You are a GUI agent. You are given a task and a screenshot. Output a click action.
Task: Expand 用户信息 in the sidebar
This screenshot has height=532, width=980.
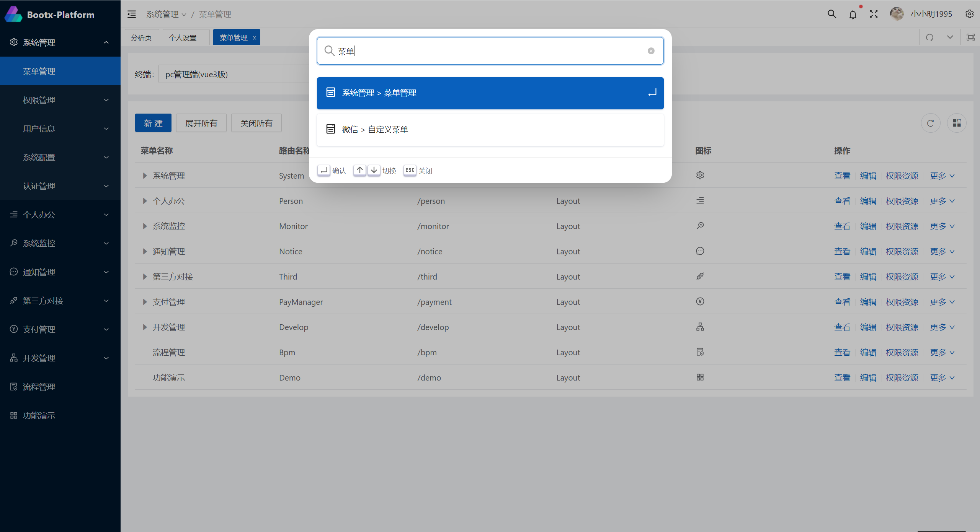[x=60, y=129]
